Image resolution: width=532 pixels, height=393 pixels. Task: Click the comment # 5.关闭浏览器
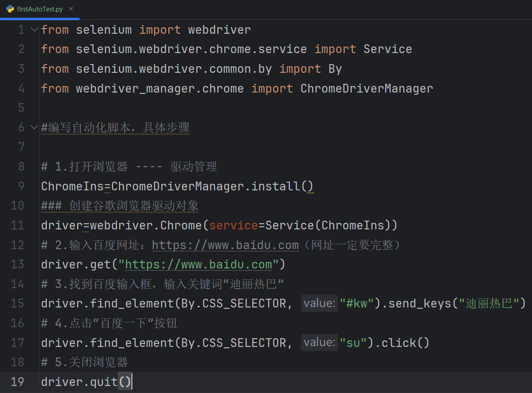[85, 362]
